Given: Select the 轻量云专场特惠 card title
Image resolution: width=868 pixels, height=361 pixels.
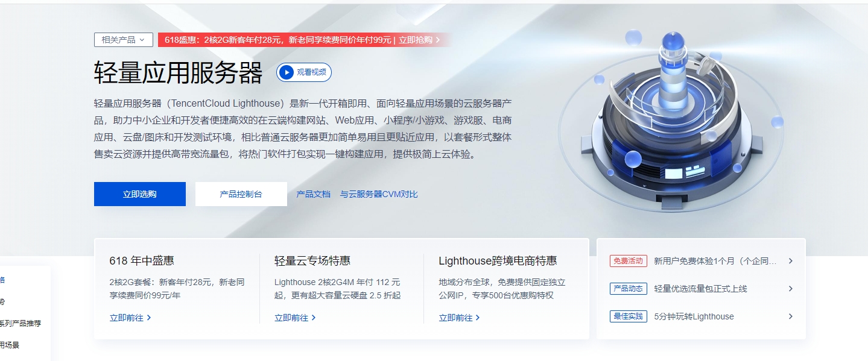Looking at the screenshot, I should [x=312, y=261].
